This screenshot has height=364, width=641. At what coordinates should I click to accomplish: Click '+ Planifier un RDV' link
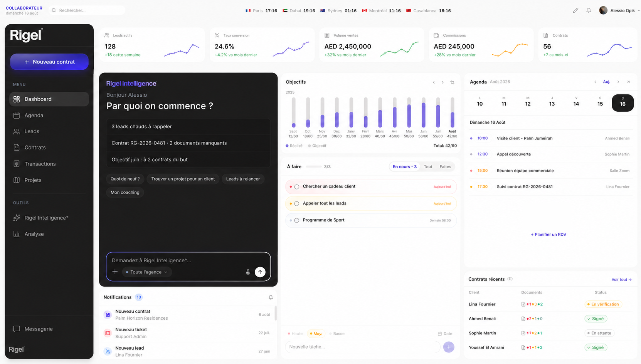coord(548,235)
